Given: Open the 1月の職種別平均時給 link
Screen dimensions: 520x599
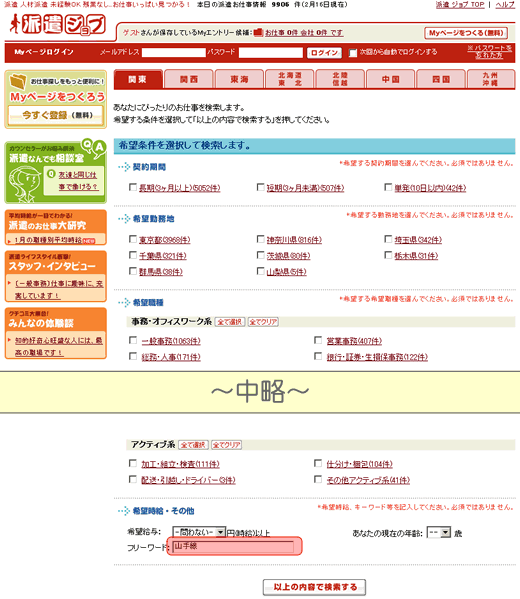Looking at the screenshot, I should 48,240.
